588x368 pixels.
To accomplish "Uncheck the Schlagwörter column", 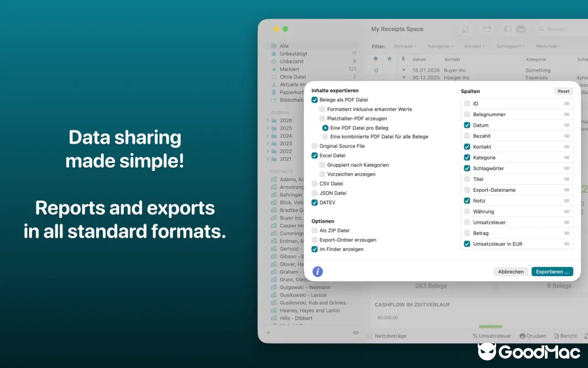I will coord(467,168).
